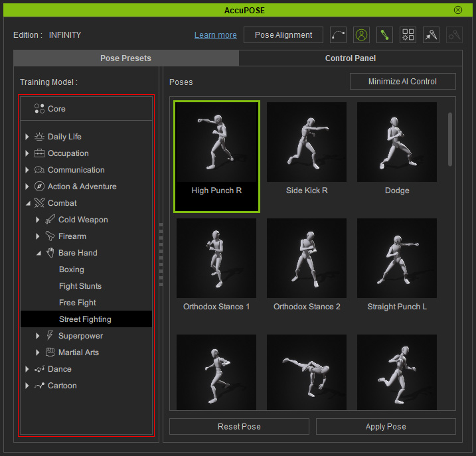Choose the Side Kick R pose thumbnail
The width and height of the screenshot is (476, 456).
click(x=307, y=149)
